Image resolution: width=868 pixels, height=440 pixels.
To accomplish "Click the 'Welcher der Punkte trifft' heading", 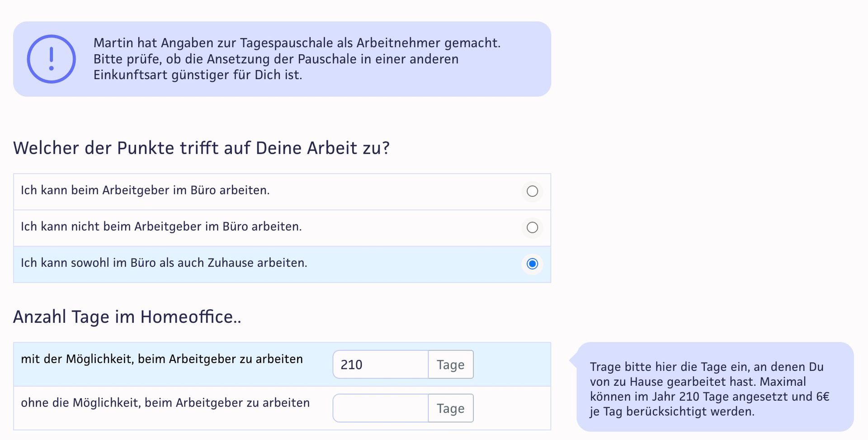I will 202,148.
